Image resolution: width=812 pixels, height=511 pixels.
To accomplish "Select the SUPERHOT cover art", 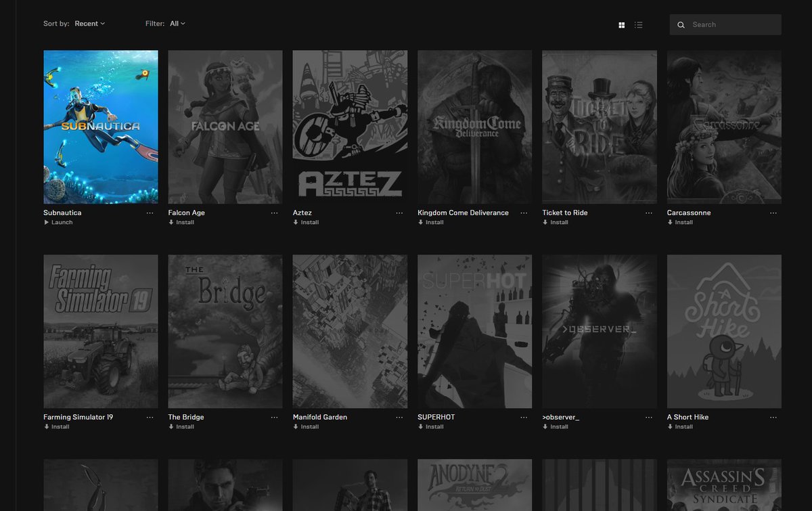I will pyautogui.click(x=475, y=331).
